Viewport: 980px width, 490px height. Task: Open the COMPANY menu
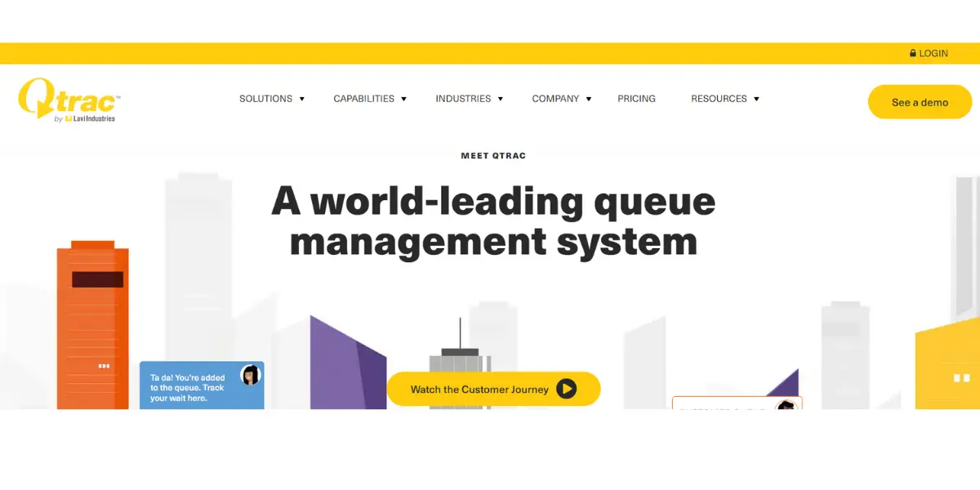[555, 99]
